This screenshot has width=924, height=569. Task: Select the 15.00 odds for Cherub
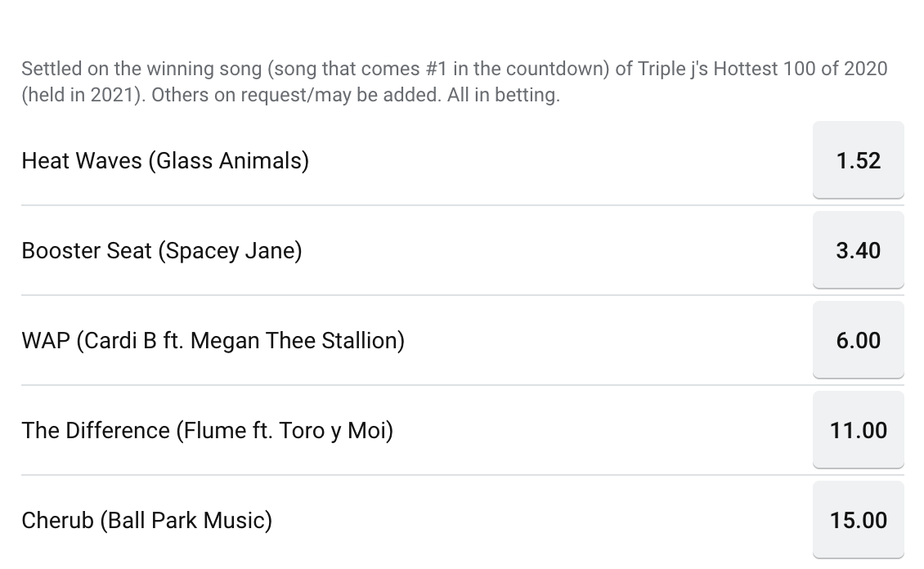858,520
